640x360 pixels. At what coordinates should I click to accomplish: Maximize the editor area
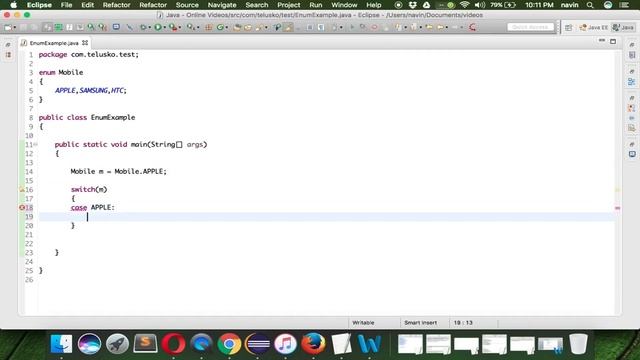pos(613,41)
